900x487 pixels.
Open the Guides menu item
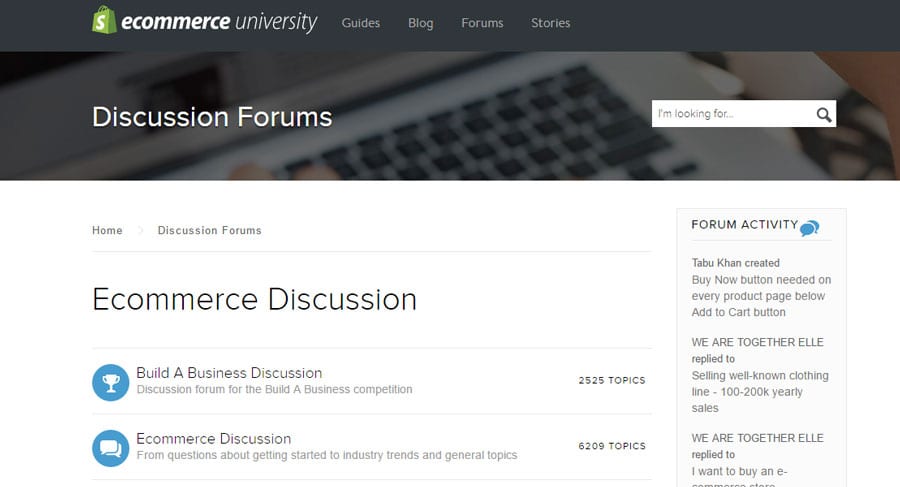tap(361, 23)
